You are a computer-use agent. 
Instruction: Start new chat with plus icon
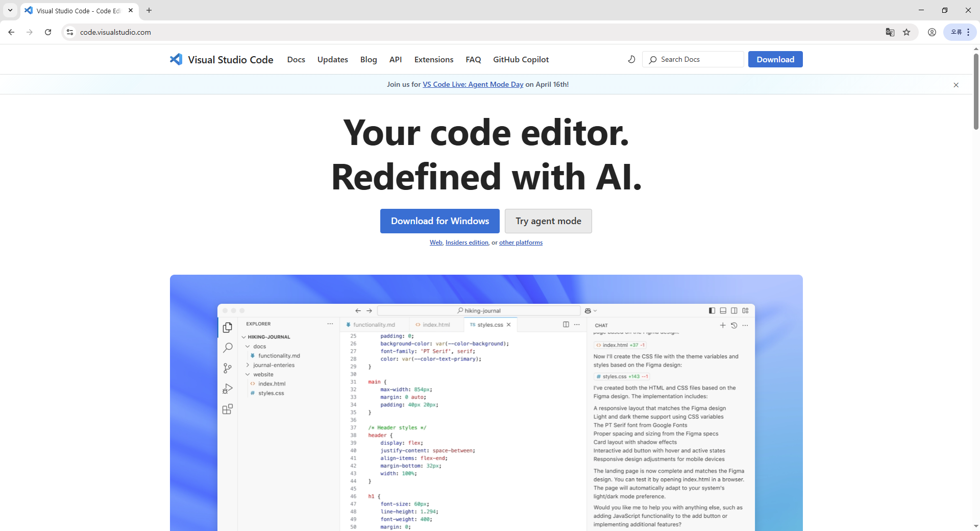coord(723,325)
